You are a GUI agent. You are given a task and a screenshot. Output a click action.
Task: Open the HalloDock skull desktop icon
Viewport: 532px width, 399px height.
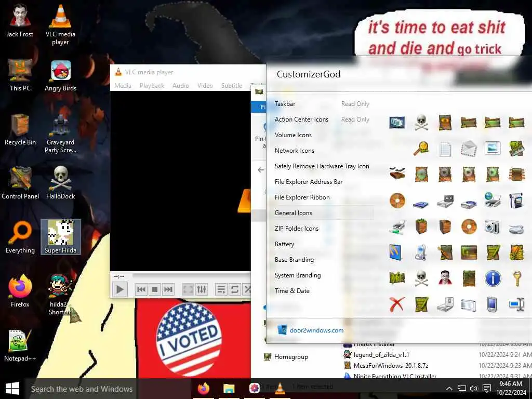click(x=61, y=182)
